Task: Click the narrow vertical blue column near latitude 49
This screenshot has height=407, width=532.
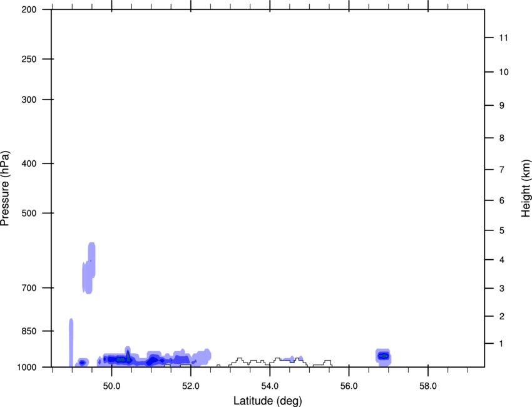Action: [71, 343]
